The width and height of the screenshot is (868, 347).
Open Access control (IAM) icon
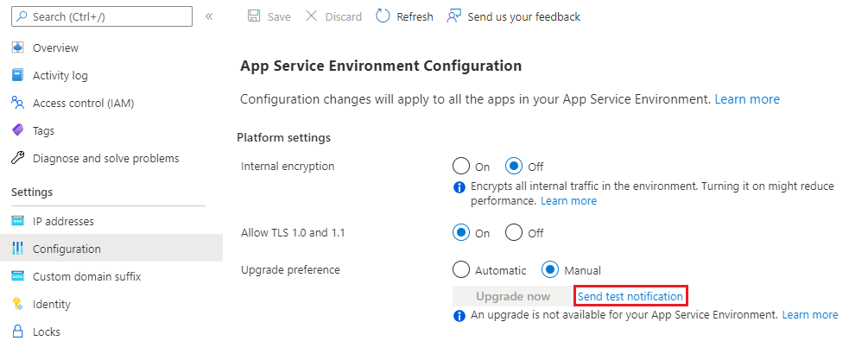pyautogui.click(x=17, y=103)
